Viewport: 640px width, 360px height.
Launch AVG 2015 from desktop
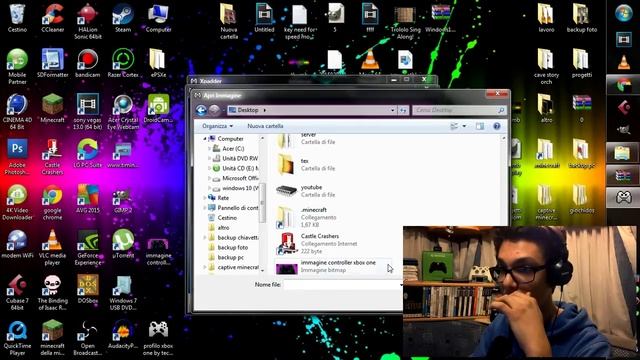point(88,199)
